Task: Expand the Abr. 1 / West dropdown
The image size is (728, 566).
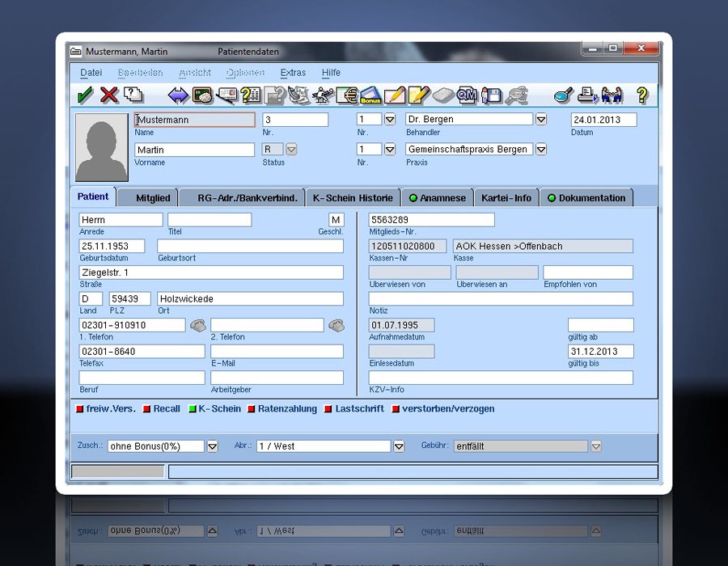Action: click(x=398, y=446)
